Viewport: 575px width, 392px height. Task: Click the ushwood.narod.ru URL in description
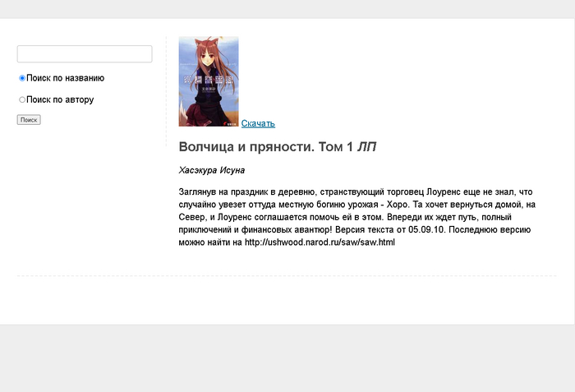click(320, 242)
